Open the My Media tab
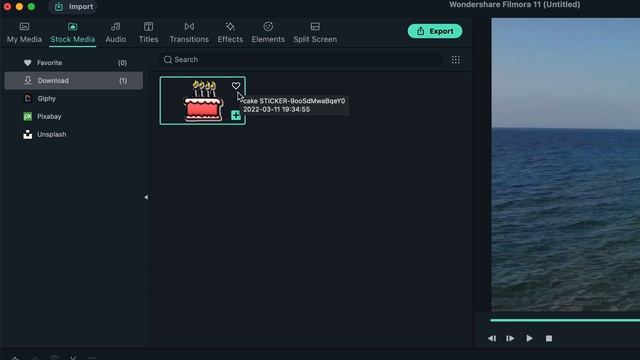 tap(24, 33)
